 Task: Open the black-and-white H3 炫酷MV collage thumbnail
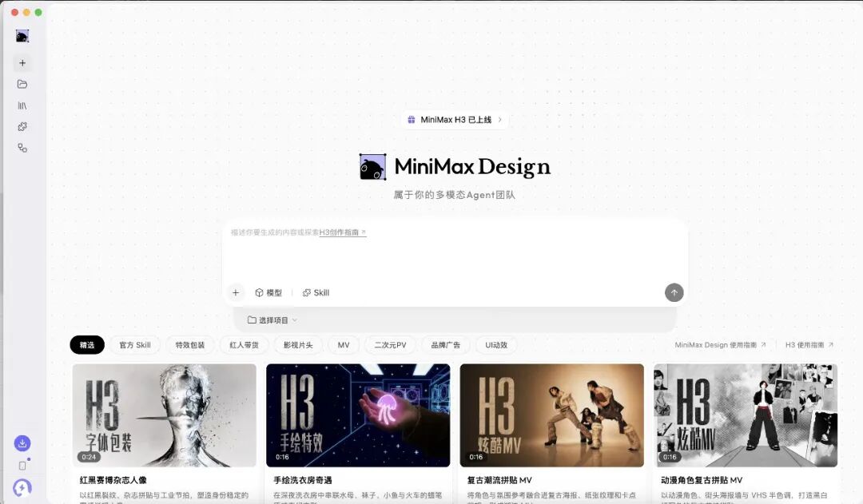[x=746, y=415]
